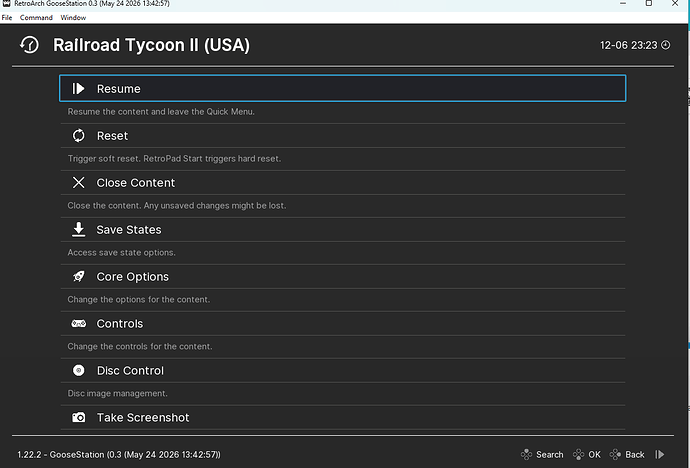
Task: Click 'Any unsaved changes might be lost' text
Action: pyautogui.click(x=214, y=205)
